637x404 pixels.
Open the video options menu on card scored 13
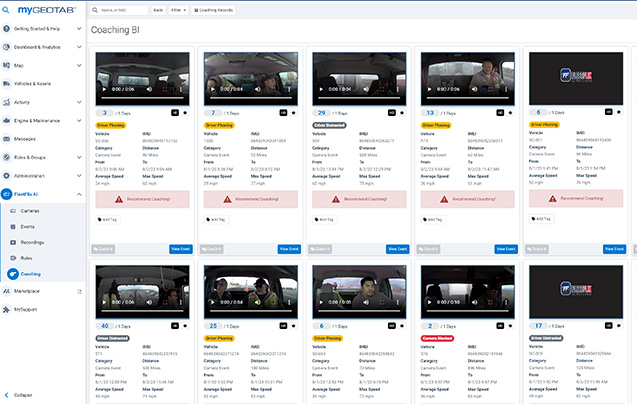[x=506, y=89]
